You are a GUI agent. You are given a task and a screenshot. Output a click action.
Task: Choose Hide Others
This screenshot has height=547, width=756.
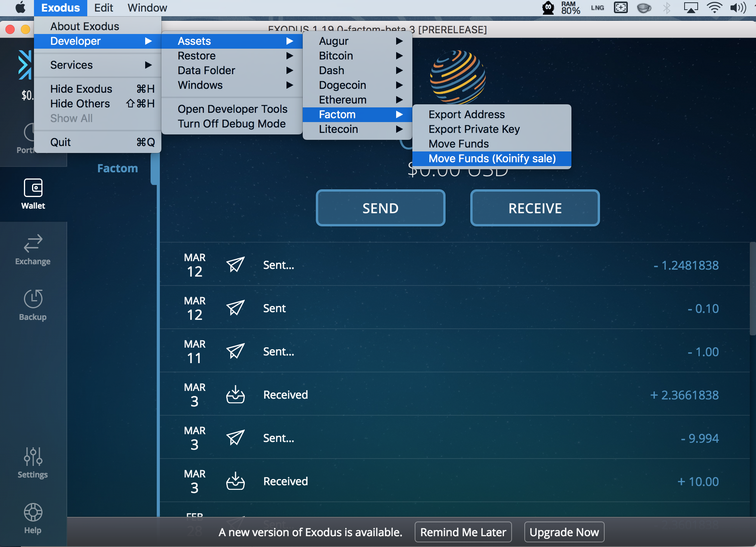98,104
